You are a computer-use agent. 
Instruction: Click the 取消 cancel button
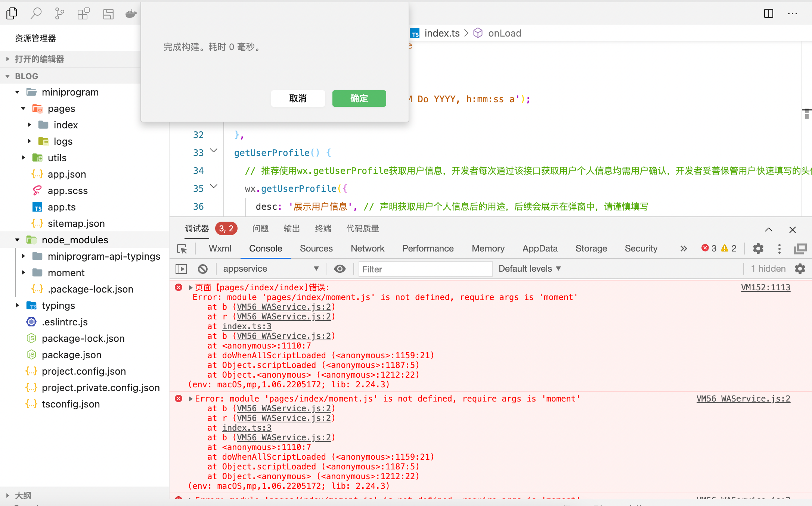point(298,99)
